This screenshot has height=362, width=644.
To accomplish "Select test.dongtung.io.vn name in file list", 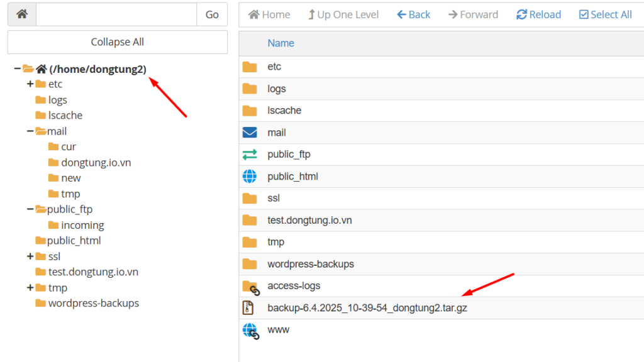I will (x=309, y=221).
